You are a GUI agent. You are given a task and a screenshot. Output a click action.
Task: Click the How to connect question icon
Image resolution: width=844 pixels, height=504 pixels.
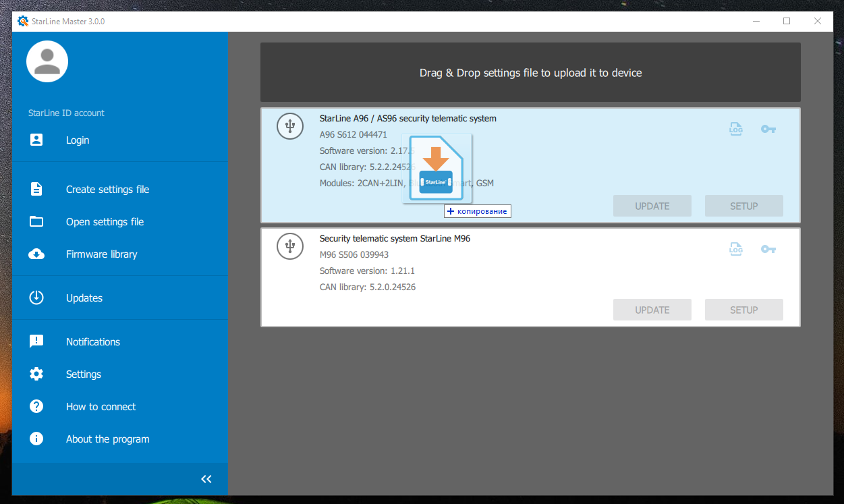pos(36,407)
